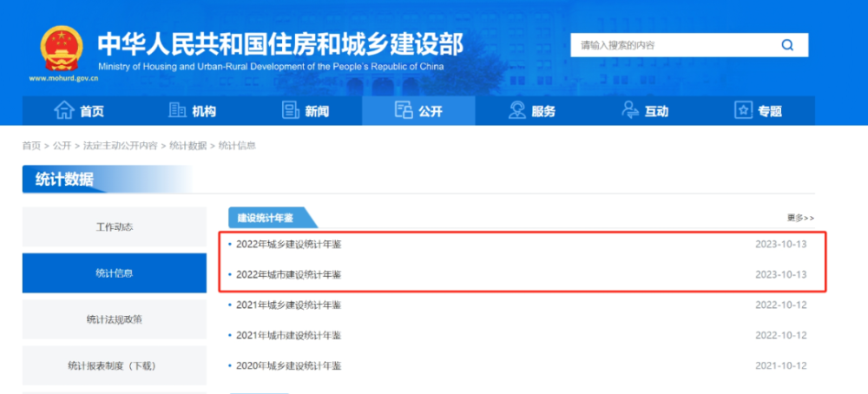Open the 专题 navigation tab
Image resolution: width=868 pixels, height=394 pixels.
759,111
